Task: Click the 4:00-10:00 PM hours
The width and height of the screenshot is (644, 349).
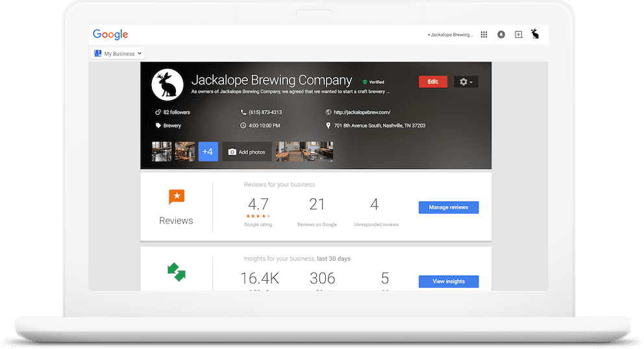Action: [x=264, y=126]
